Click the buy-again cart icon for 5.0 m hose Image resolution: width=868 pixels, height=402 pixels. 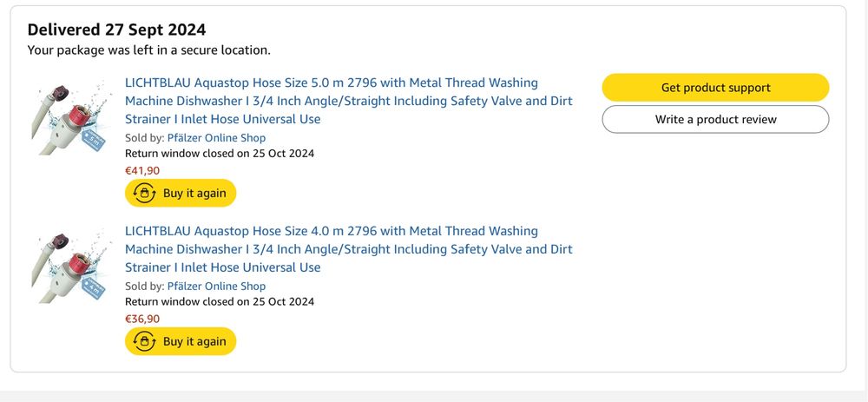click(x=145, y=193)
